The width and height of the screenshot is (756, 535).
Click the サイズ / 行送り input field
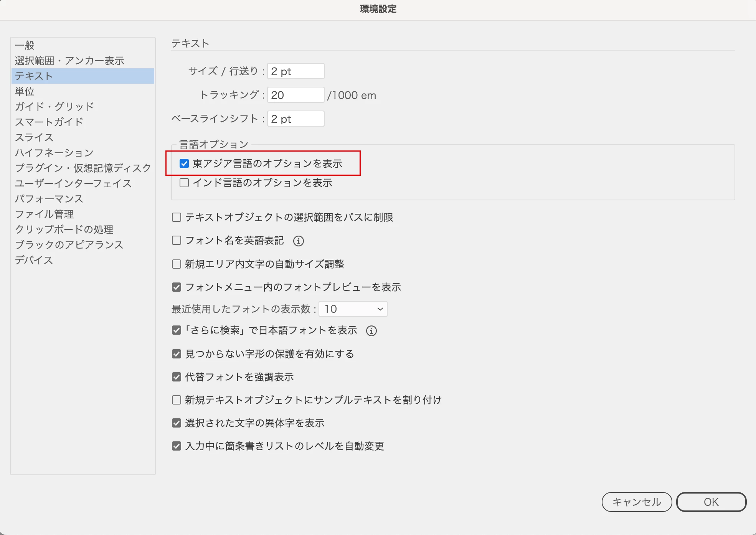click(x=295, y=71)
